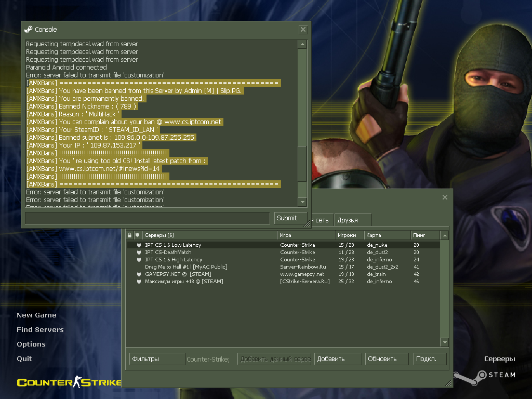Screen dimensions: 532x399
Task: Click server list scrollbar down arrow
Action: point(445,342)
